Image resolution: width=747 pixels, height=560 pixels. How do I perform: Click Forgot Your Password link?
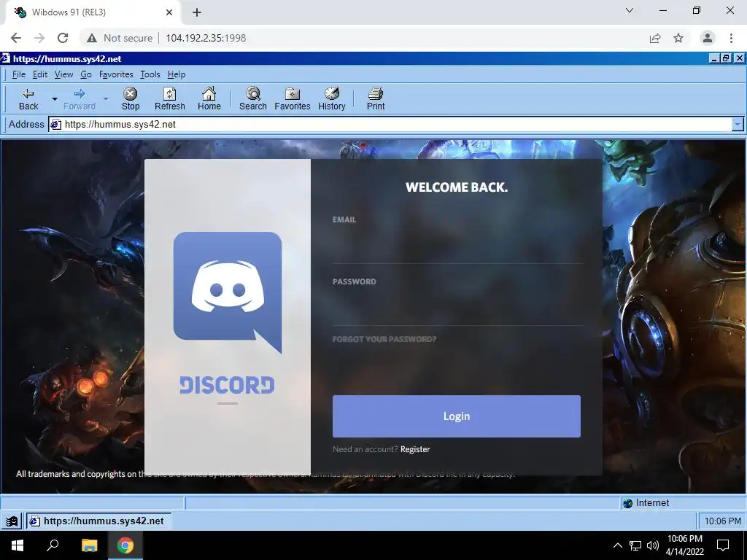point(384,339)
